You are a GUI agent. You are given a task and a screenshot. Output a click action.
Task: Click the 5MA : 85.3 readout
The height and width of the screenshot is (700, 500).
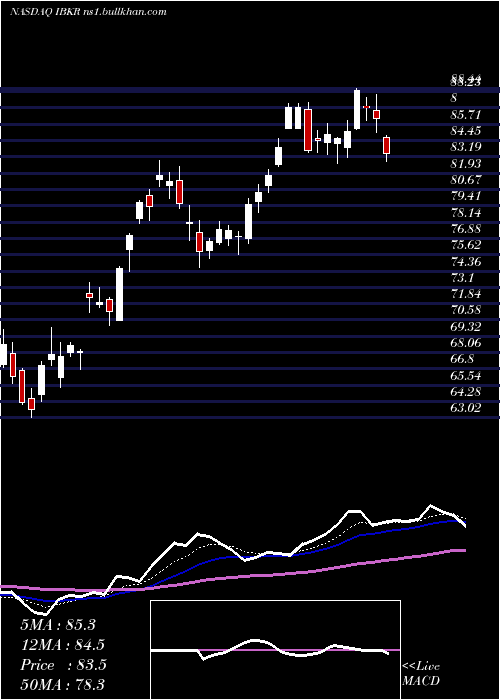click(58, 625)
